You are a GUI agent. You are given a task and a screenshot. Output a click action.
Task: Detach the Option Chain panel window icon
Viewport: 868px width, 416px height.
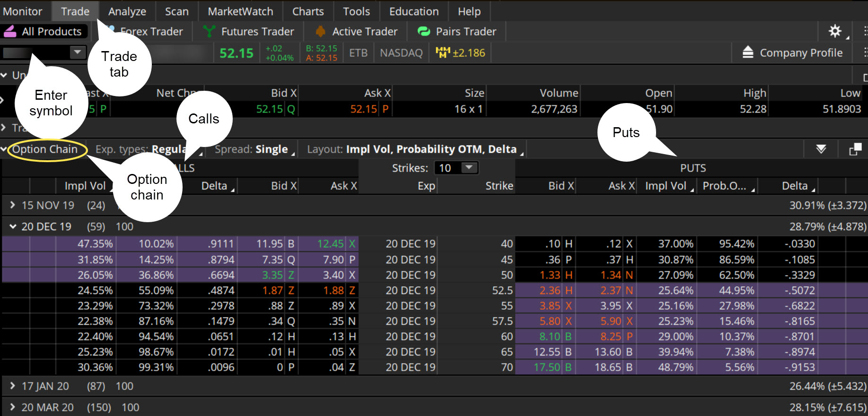pos(855,149)
